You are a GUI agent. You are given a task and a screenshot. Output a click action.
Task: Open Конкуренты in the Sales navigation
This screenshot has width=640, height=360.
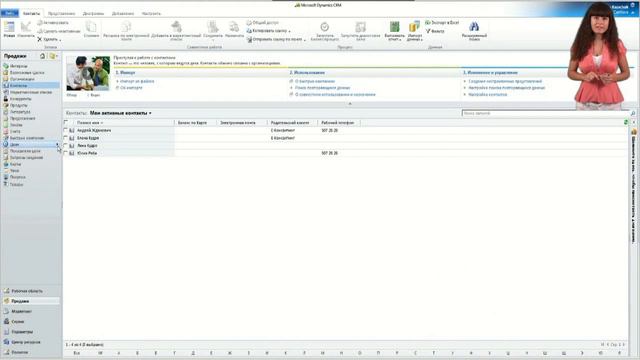(x=20, y=98)
